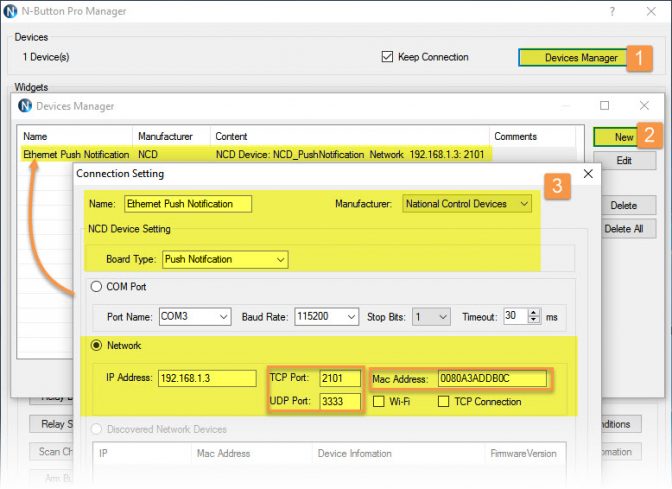Enable the Wi-Fi checkbox
672x489 pixels.
[x=379, y=402]
